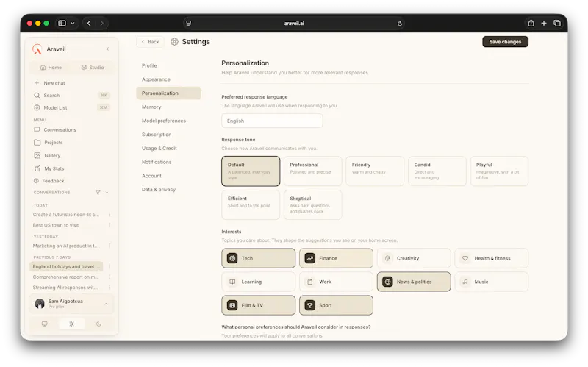This screenshot has height=367, width=588.
Task: Toggle the Learning interest
Action: (x=259, y=282)
